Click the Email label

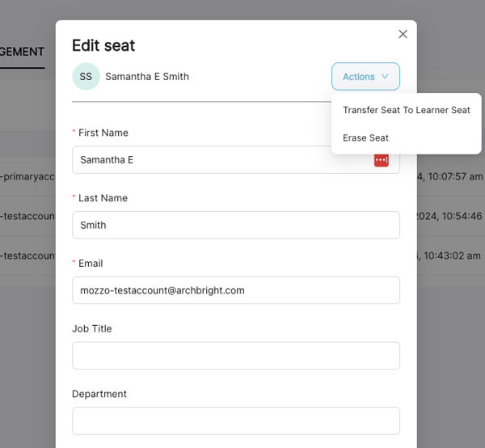91,264
